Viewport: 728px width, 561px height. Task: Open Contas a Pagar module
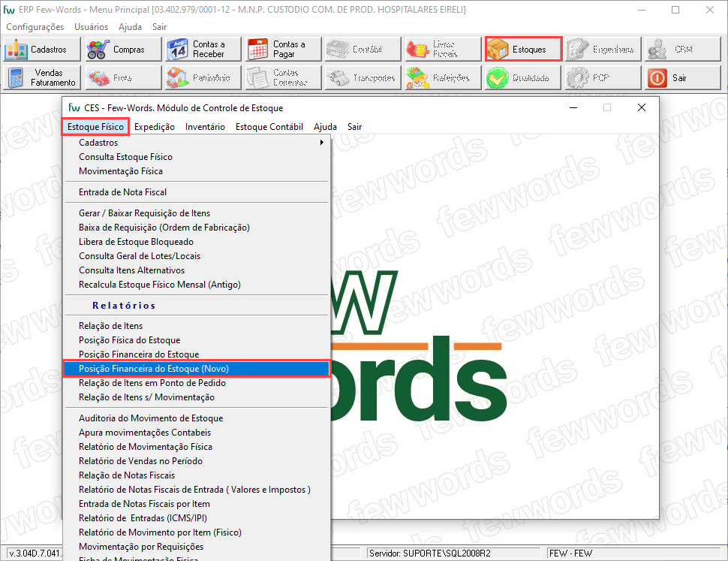point(283,50)
